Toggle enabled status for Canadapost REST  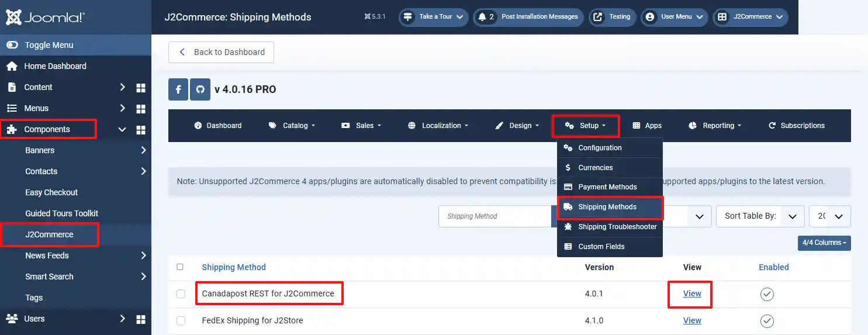[767, 294]
